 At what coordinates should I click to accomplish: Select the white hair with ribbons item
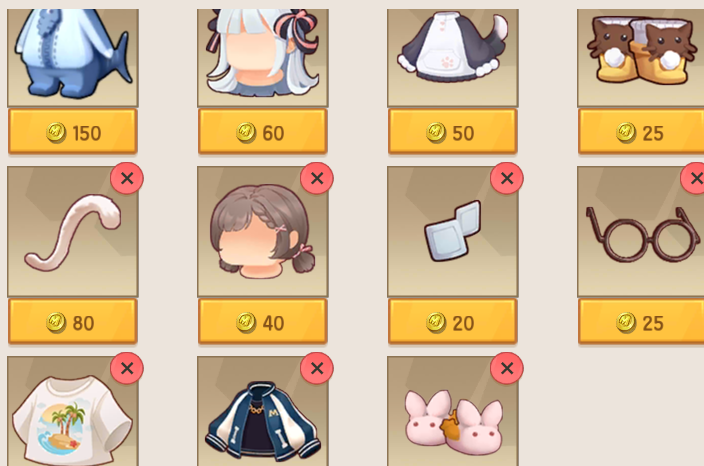pyautogui.click(x=263, y=57)
